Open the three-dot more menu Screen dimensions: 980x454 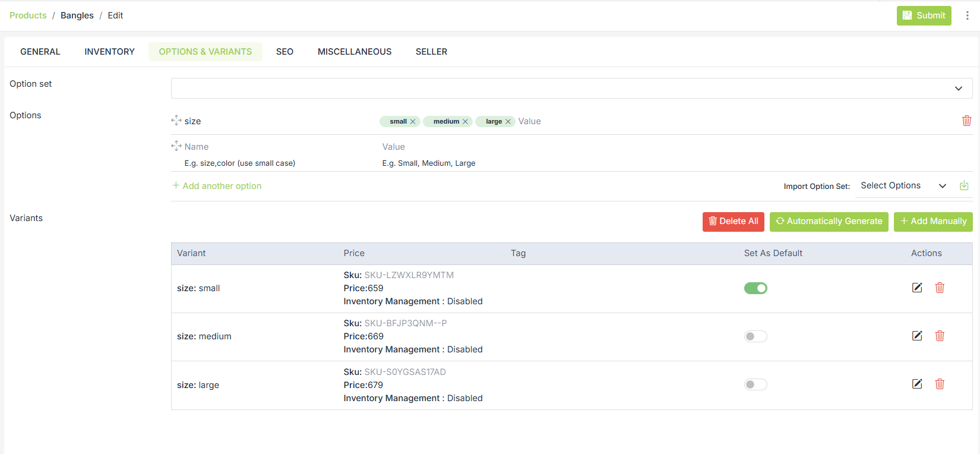tap(967, 15)
